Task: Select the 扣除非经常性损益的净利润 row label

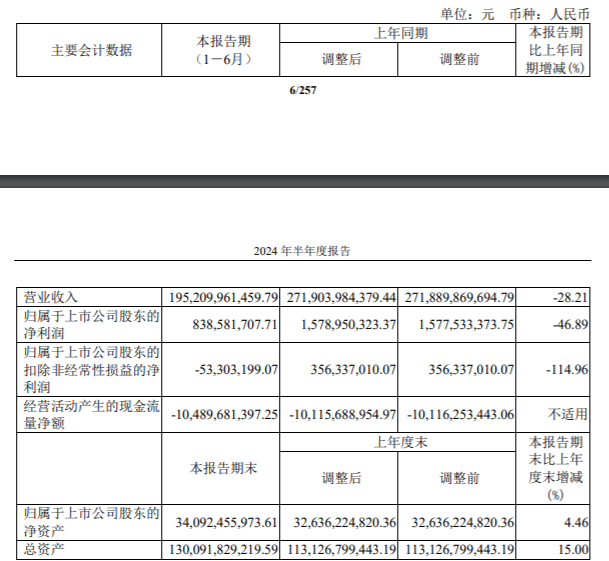Action: tap(92, 369)
